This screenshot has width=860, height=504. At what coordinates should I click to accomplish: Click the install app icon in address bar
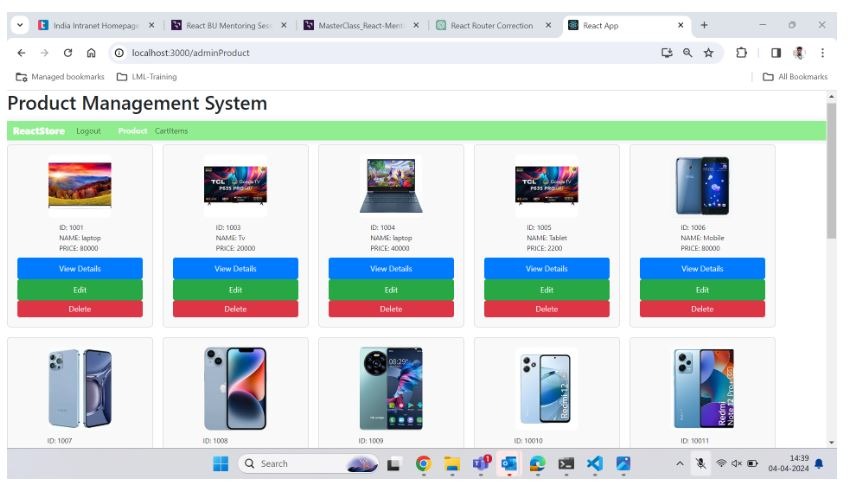(667, 53)
